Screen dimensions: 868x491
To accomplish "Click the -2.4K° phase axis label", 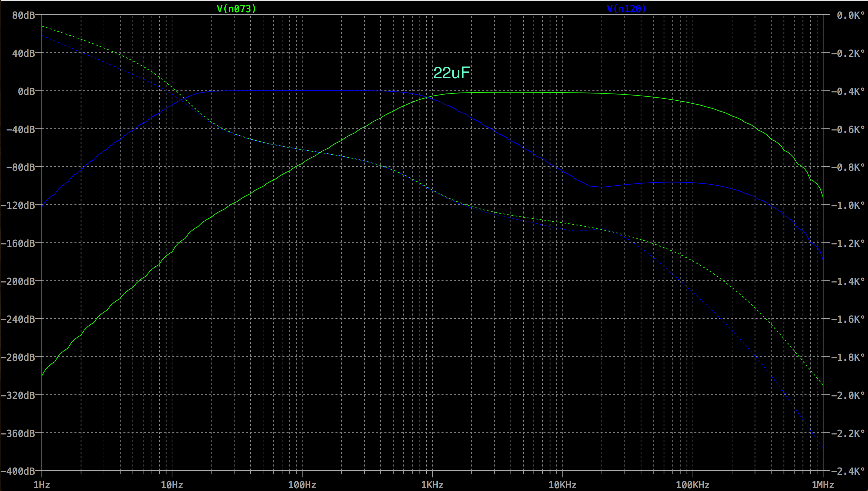I will 848,471.
